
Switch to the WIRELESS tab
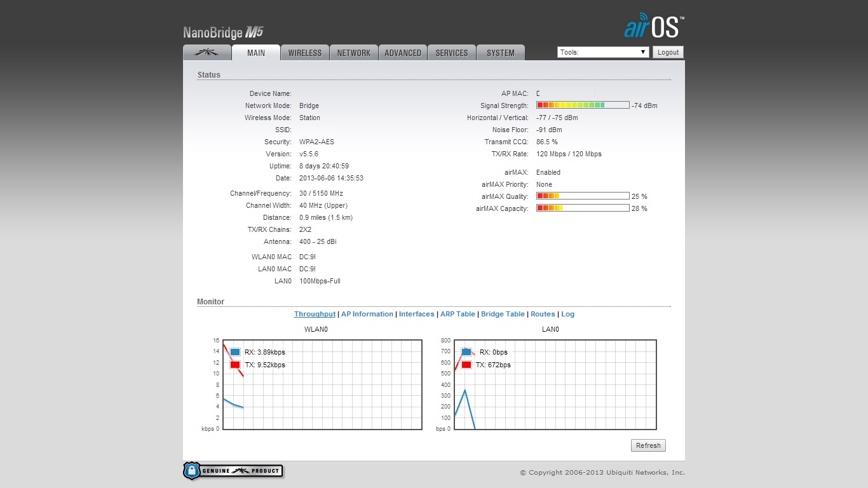click(305, 53)
